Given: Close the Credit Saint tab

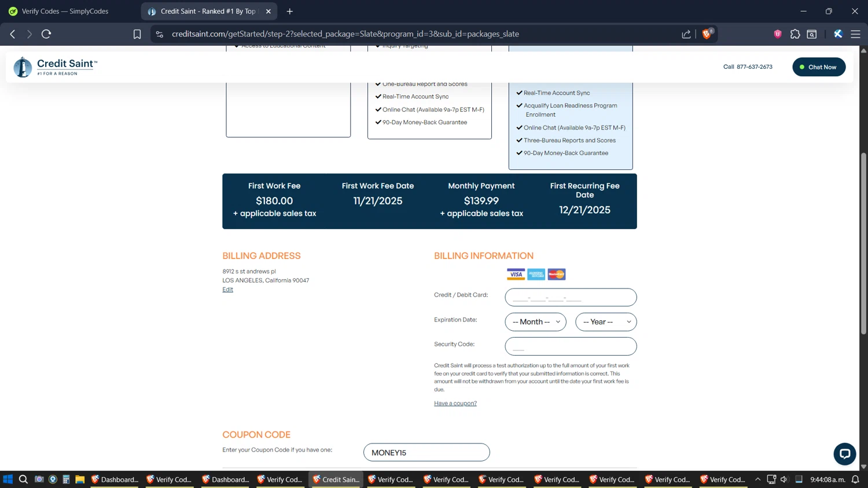Looking at the screenshot, I should (x=269, y=11).
